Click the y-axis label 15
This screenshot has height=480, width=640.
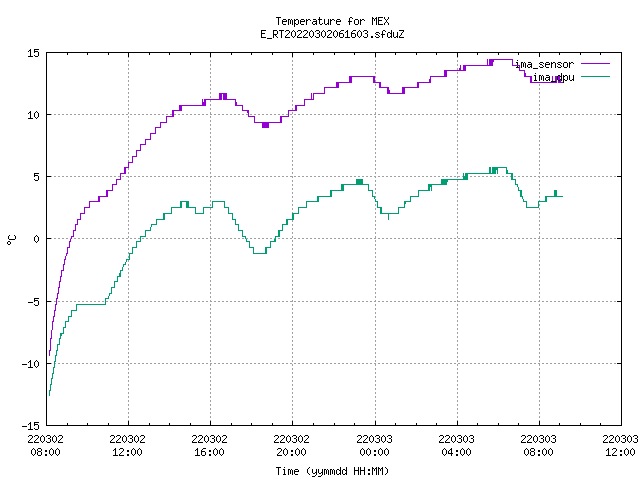pyautogui.click(x=33, y=53)
